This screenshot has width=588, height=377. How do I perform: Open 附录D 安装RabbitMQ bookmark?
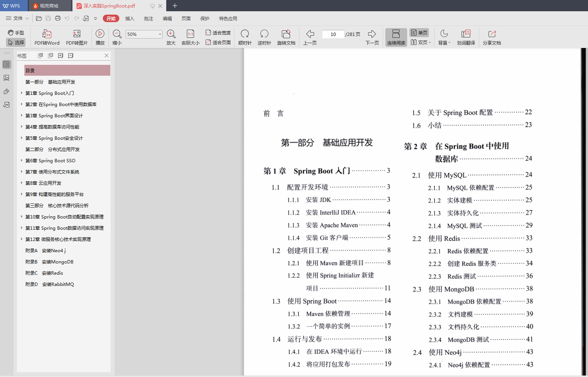[50, 284]
